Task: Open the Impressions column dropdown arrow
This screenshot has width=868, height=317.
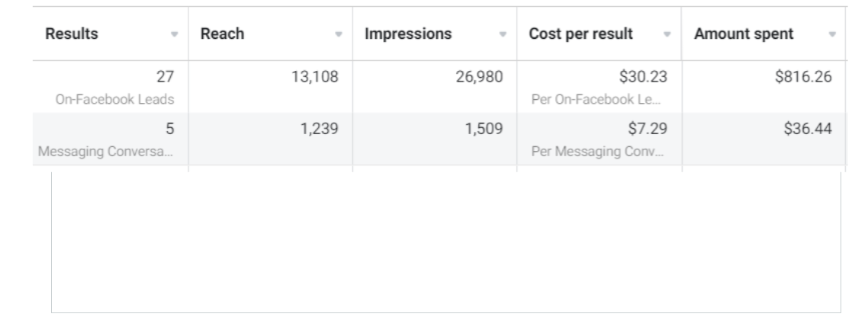Action: (503, 35)
